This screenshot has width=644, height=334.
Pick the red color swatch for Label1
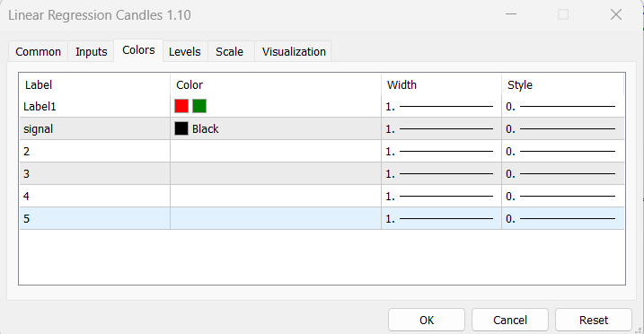tap(181, 106)
